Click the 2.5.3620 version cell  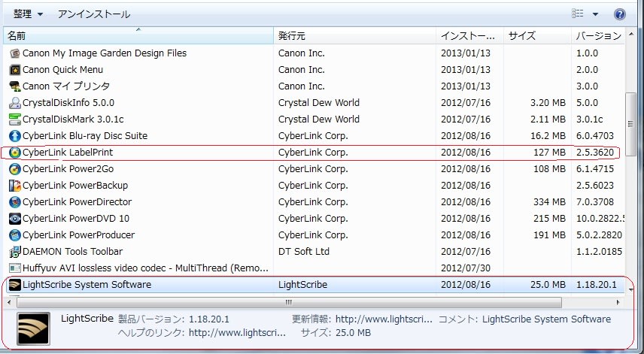pyautogui.click(x=594, y=153)
